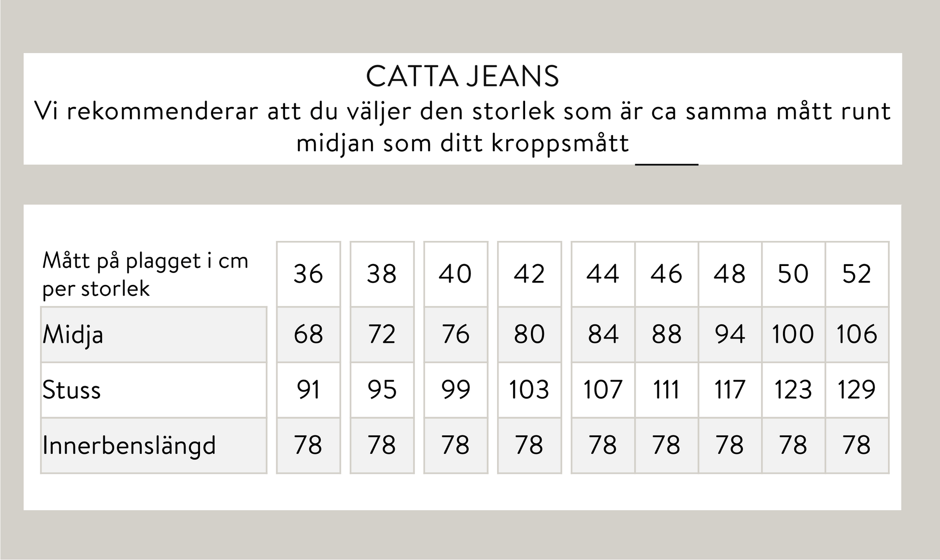Click size 40 header cell
The height and width of the screenshot is (560, 940).
point(456,274)
